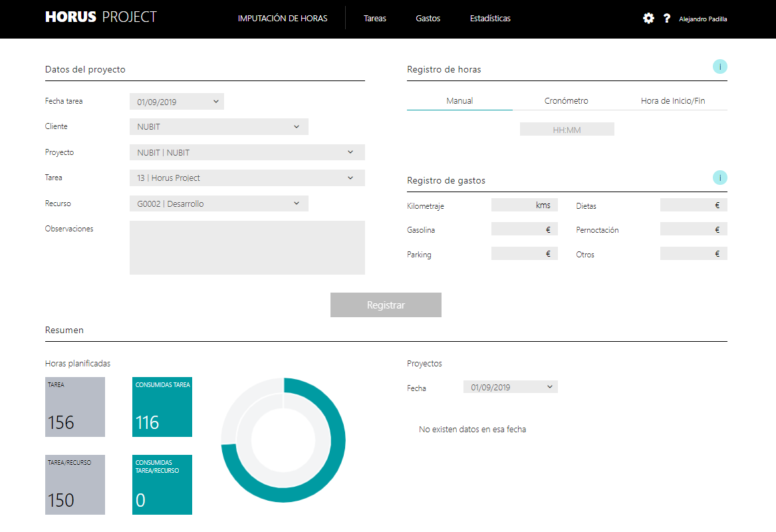The image size is (776, 532).
Task: Click the teal donut chart ring
Action: click(336, 440)
